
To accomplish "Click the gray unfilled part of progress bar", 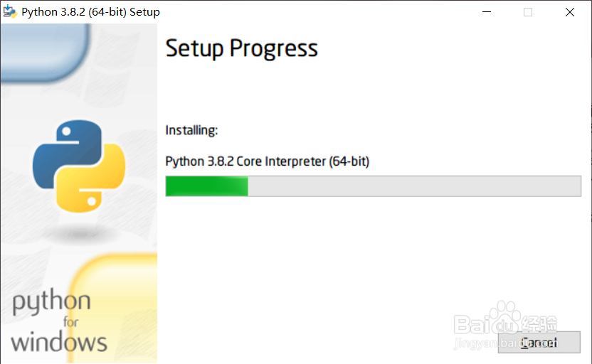I will click(413, 186).
